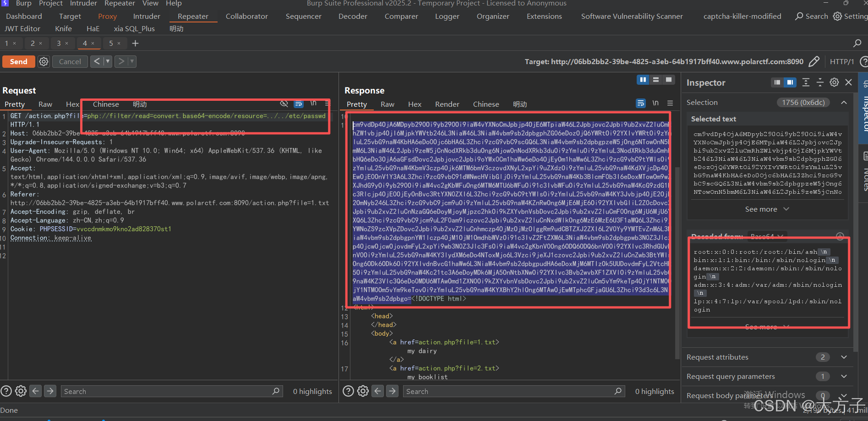
Task: Open Request search help icon
Action: pyautogui.click(x=6, y=391)
